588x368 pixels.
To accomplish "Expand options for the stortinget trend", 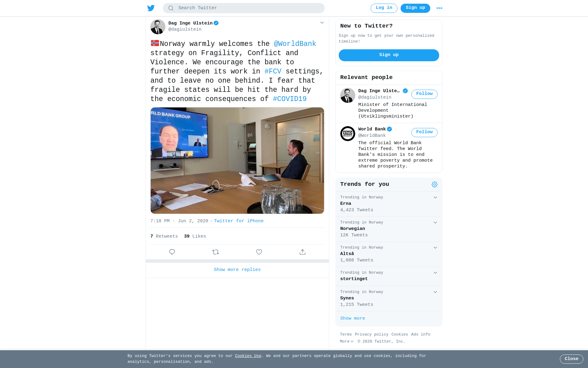I will pos(435,273).
